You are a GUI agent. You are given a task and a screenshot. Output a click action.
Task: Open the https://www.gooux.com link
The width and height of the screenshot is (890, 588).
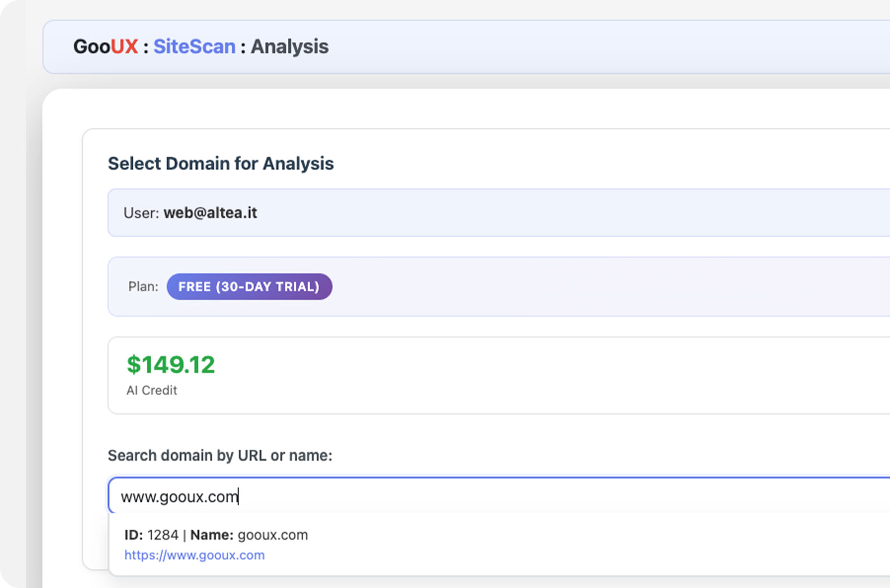(x=194, y=555)
